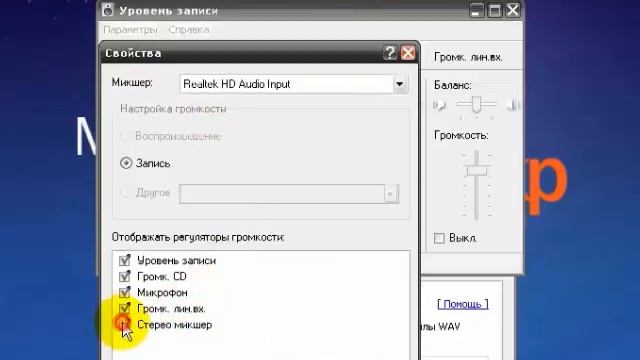Click the Уровень записи window title icon
This screenshot has height=360, width=640.
coord(108,10)
